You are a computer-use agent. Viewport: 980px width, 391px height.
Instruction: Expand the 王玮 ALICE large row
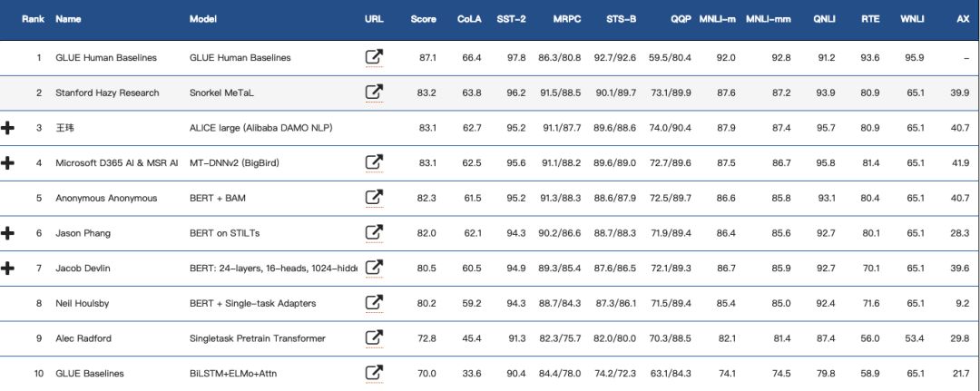click(x=8, y=128)
